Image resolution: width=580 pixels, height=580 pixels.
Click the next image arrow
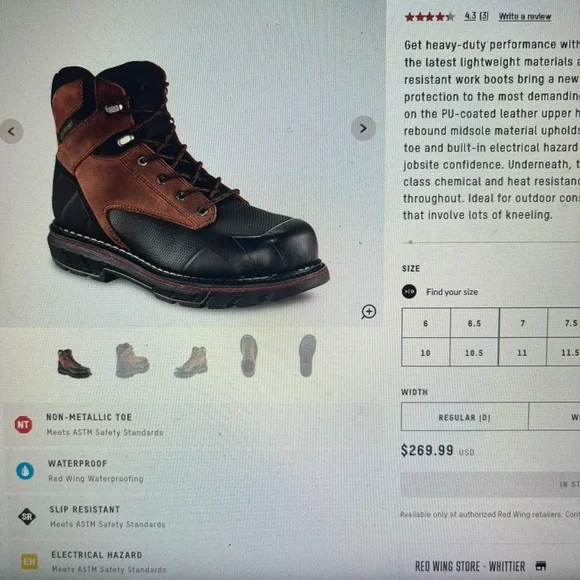click(x=363, y=128)
